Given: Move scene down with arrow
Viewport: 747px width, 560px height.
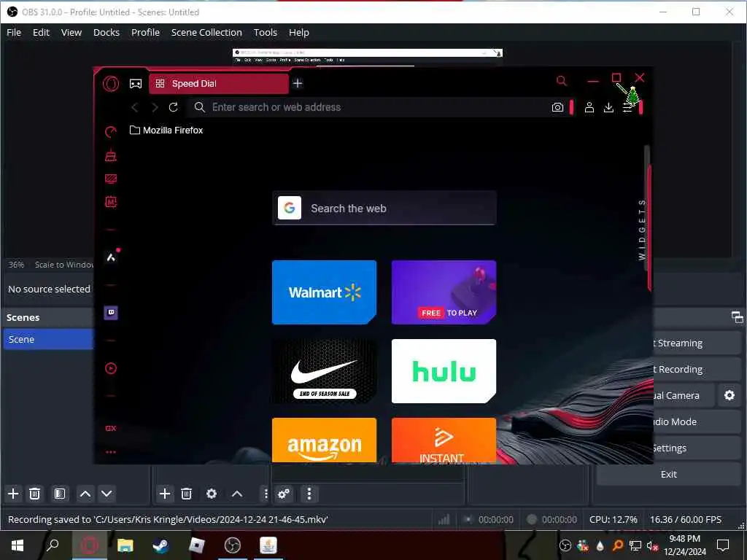Looking at the screenshot, I should click(x=107, y=494).
